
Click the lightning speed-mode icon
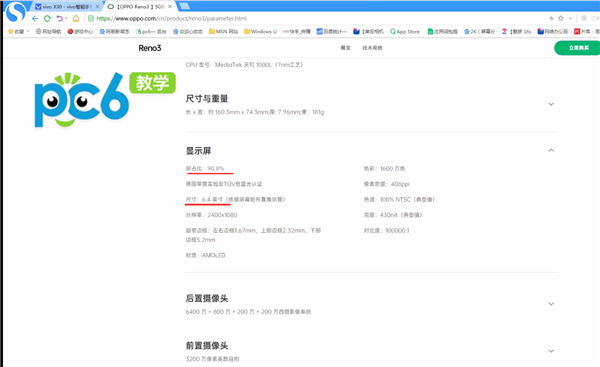click(x=551, y=18)
